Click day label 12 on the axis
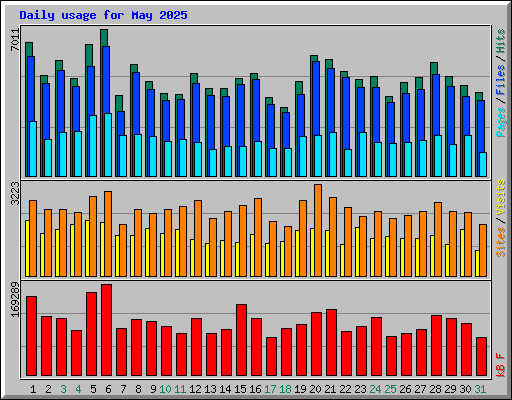Viewport: 512px width, 400px height. pyautogui.click(x=195, y=389)
